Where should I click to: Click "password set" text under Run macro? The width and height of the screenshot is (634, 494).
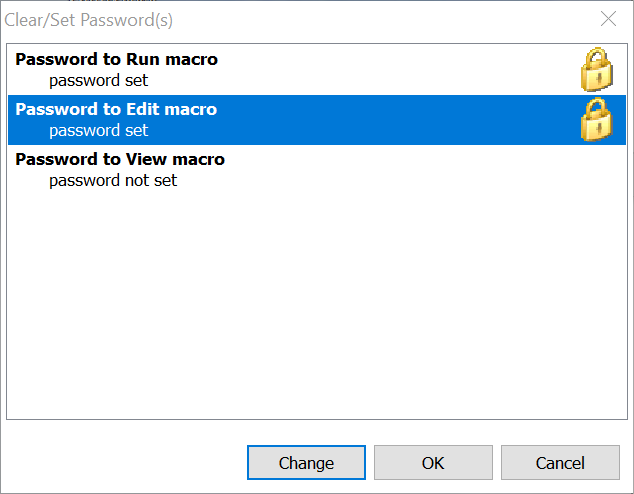pos(98,81)
